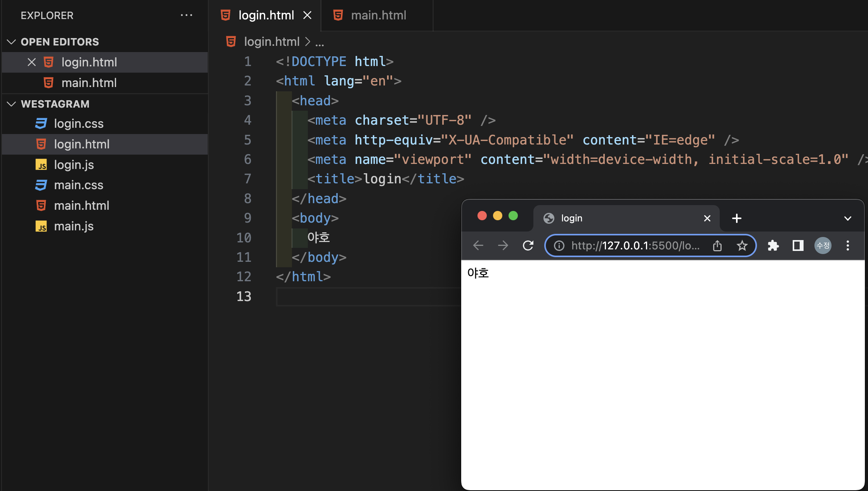Click the HTML icon in breadcrumb
This screenshot has height=491, width=868.
(x=231, y=42)
